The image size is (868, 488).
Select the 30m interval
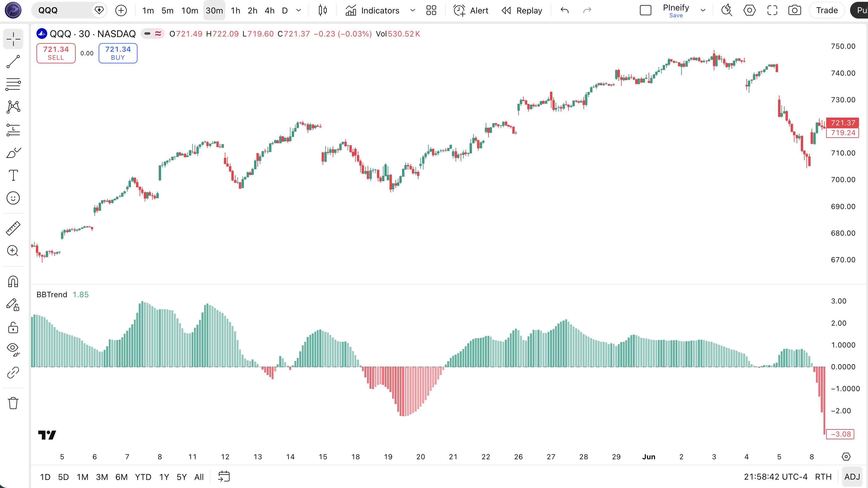tap(214, 10)
